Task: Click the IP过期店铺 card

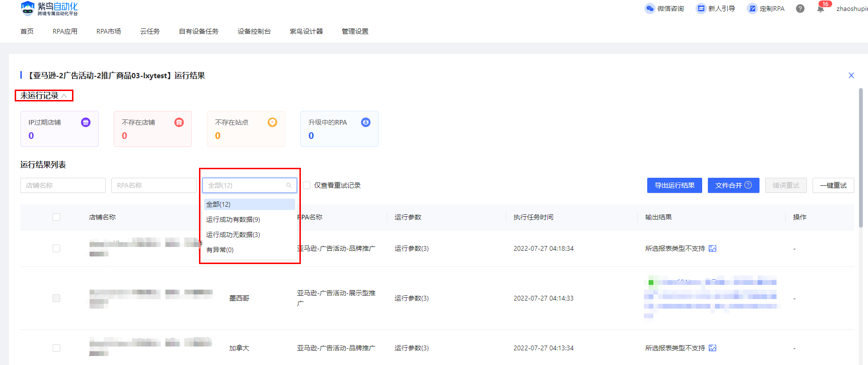Action: pyautogui.click(x=59, y=129)
